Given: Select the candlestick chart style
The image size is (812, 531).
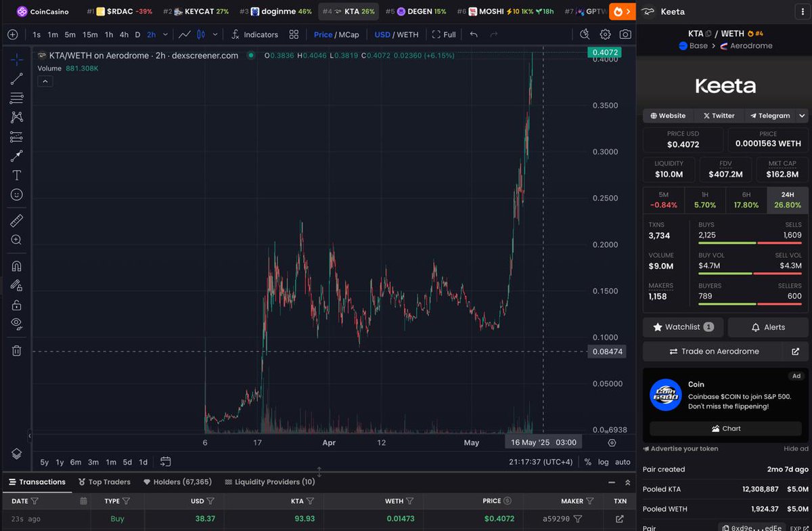Looking at the screenshot, I should point(201,35).
